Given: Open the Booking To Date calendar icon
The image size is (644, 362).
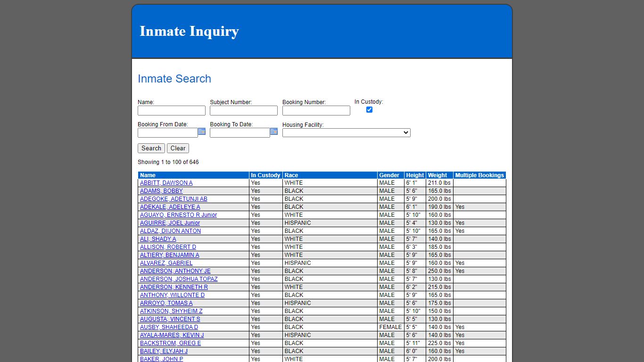Looking at the screenshot, I should pyautogui.click(x=274, y=132).
